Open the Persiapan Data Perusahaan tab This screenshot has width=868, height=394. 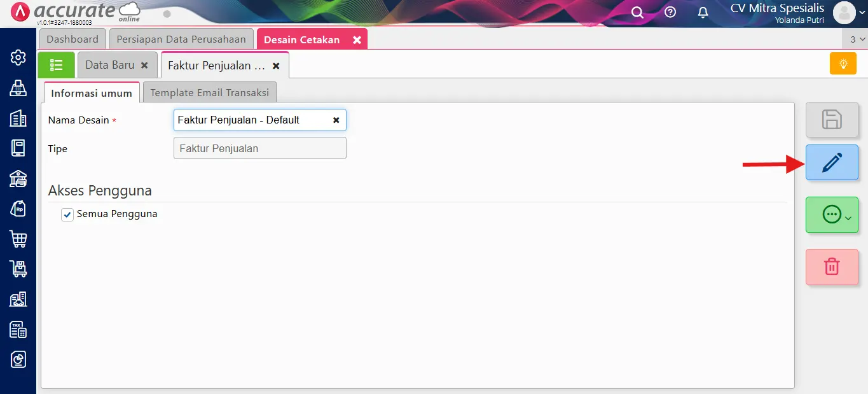click(x=181, y=39)
